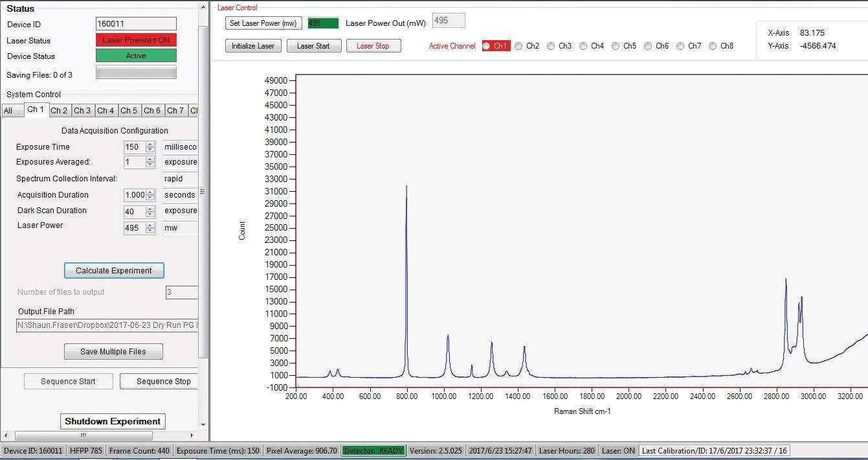The height and width of the screenshot is (460, 868).
Task: Click the left panel horizontal scrollbar
Action: pos(83,435)
